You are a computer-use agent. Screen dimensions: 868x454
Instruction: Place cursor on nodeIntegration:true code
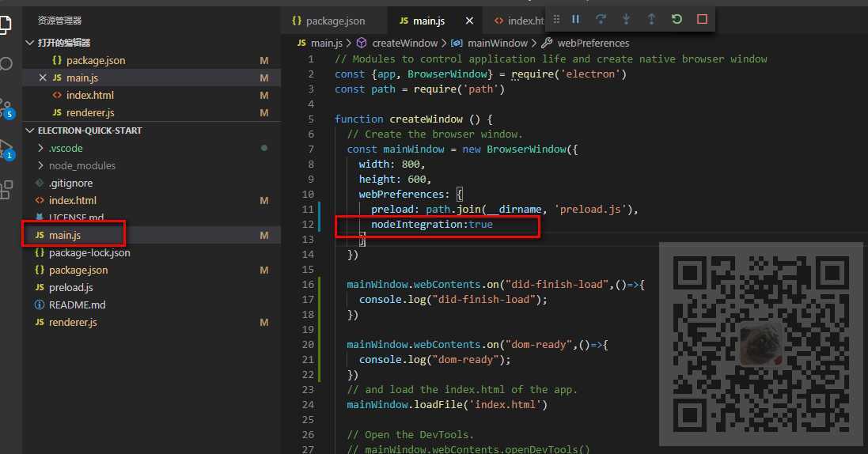coord(432,225)
